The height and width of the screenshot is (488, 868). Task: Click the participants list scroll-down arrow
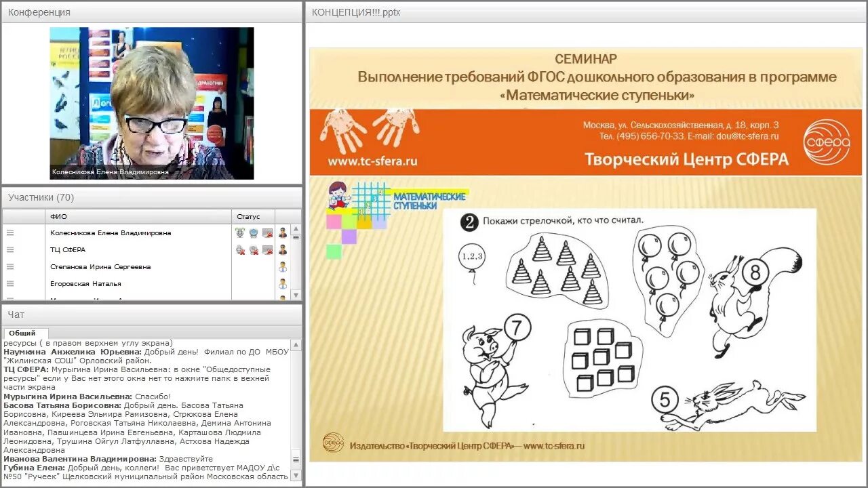coord(295,295)
